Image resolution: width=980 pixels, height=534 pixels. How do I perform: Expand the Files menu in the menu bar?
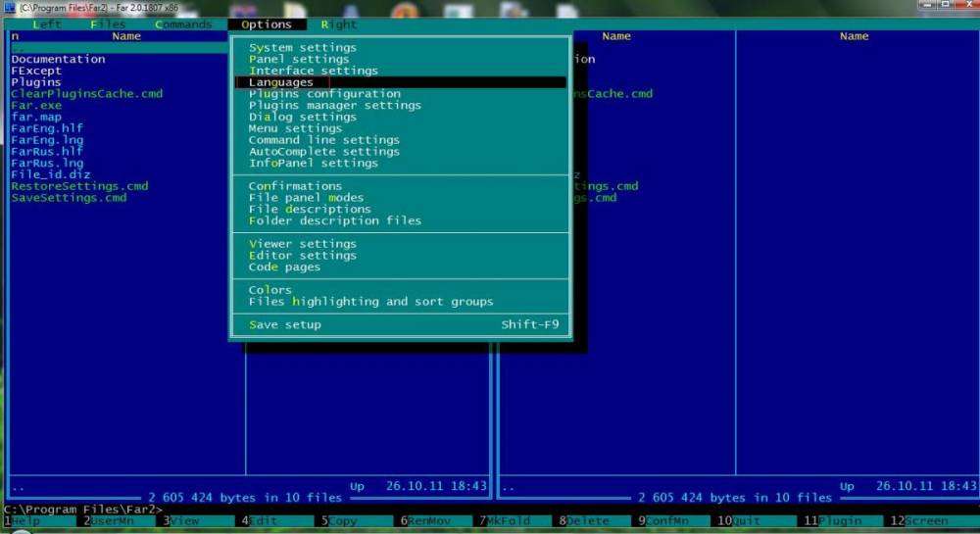(108, 24)
